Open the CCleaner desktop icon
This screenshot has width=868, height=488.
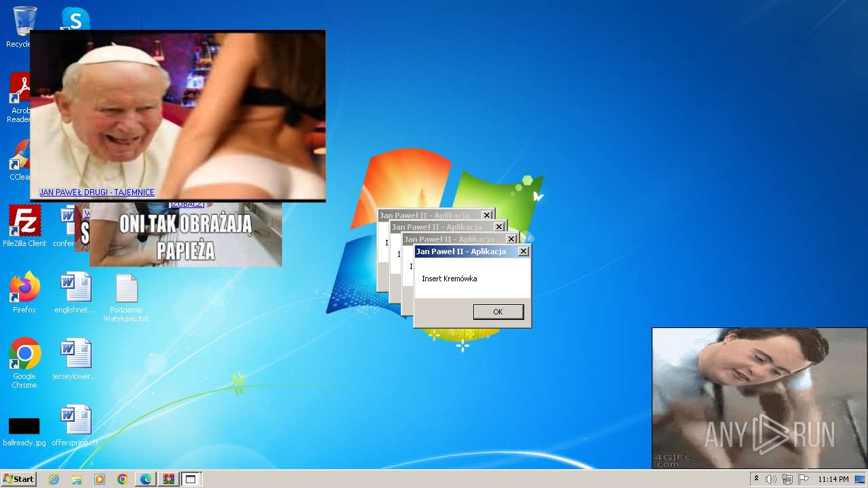pos(20,160)
